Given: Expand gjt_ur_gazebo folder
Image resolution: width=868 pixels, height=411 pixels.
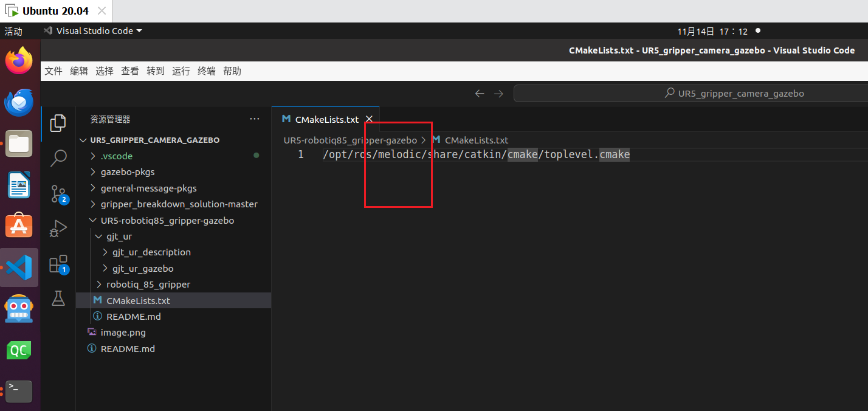Looking at the screenshot, I should (105, 269).
